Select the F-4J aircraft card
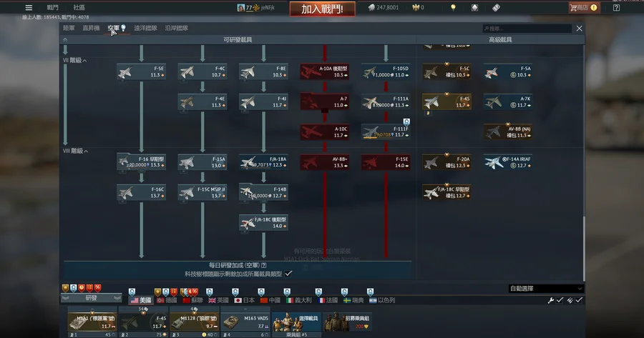This screenshot has width=644, height=338. click(263, 102)
